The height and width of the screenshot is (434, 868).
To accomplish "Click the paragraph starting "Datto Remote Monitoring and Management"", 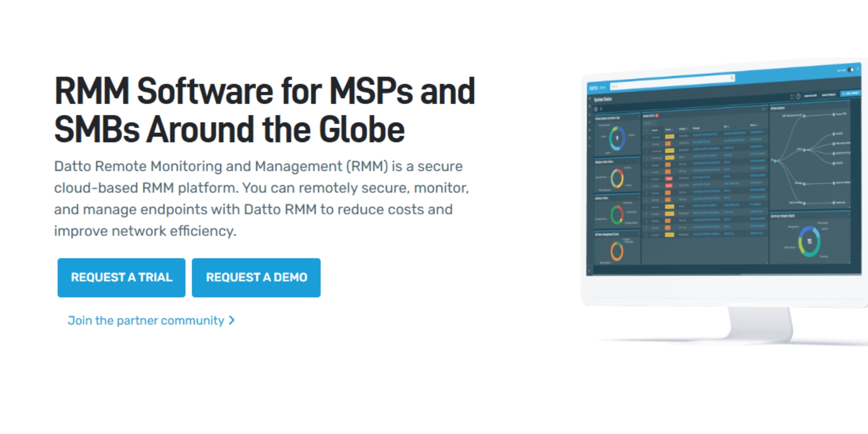I will 261,199.
